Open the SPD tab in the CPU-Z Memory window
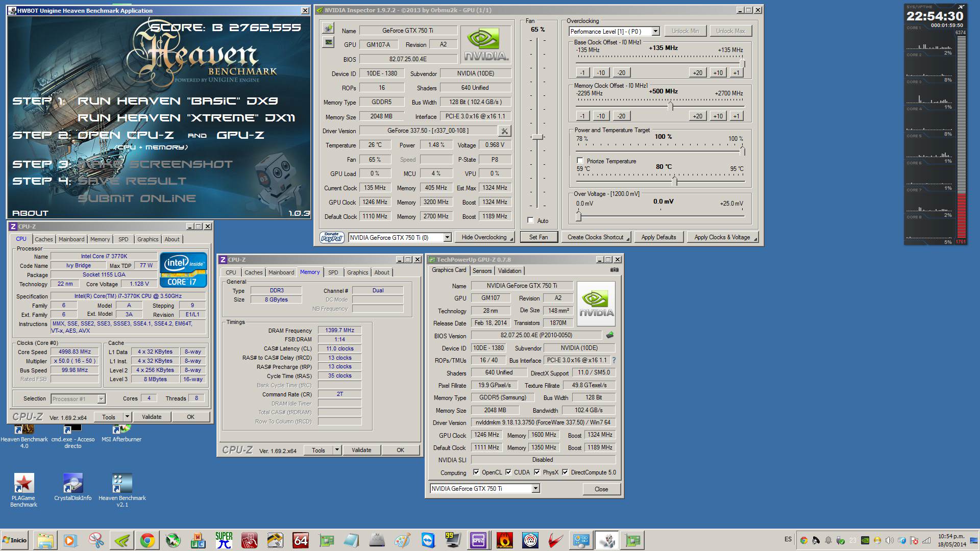 point(333,272)
